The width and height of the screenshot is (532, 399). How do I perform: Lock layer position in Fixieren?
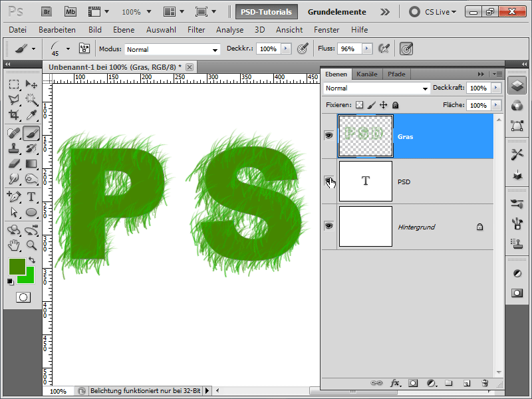(x=384, y=105)
